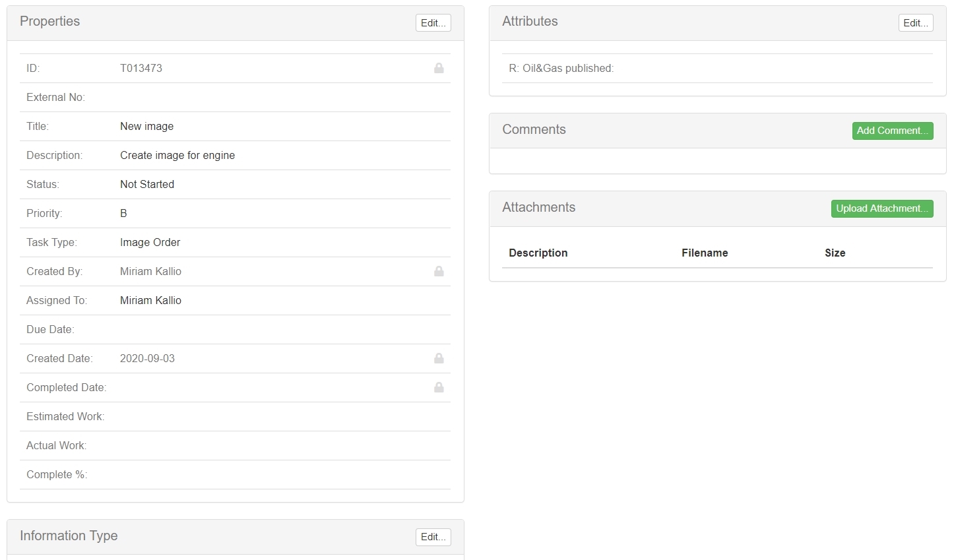Open the Properties Edit button
This screenshot has width=954, height=560.
pos(433,22)
